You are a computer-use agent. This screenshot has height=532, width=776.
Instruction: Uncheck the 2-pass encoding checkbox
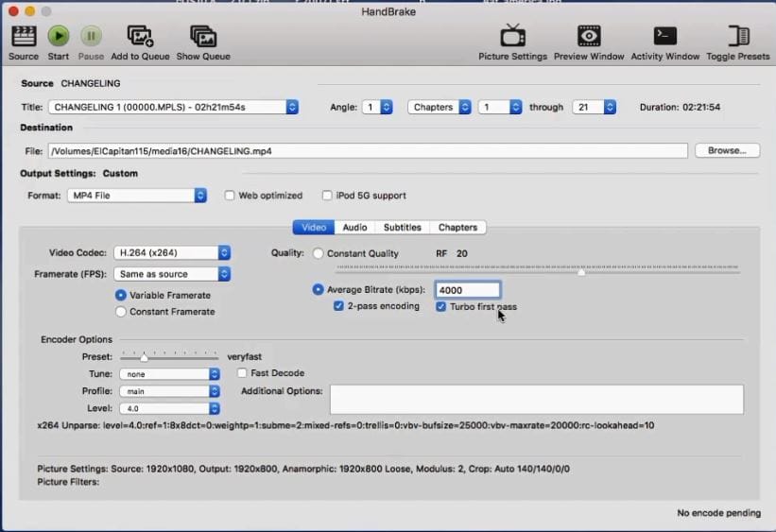pyautogui.click(x=338, y=306)
